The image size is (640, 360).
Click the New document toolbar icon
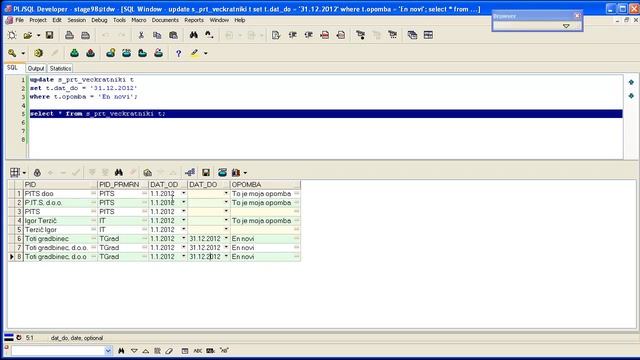tap(12, 35)
